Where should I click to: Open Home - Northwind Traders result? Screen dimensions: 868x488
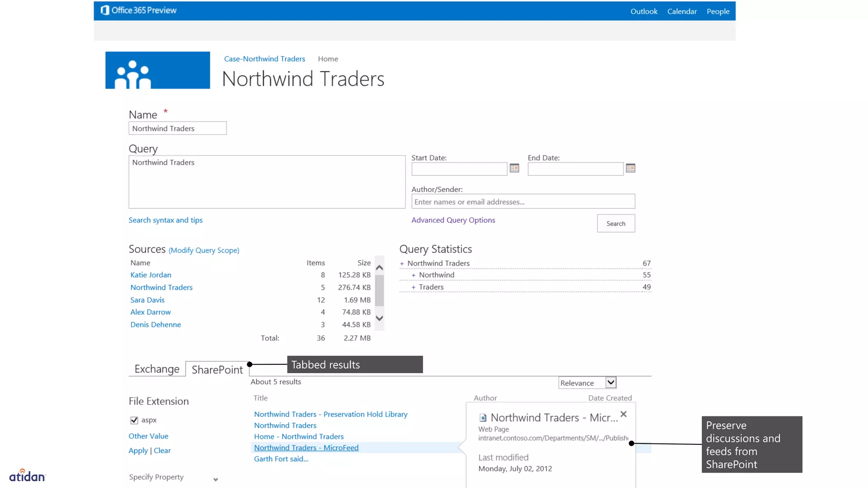(x=299, y=436)
